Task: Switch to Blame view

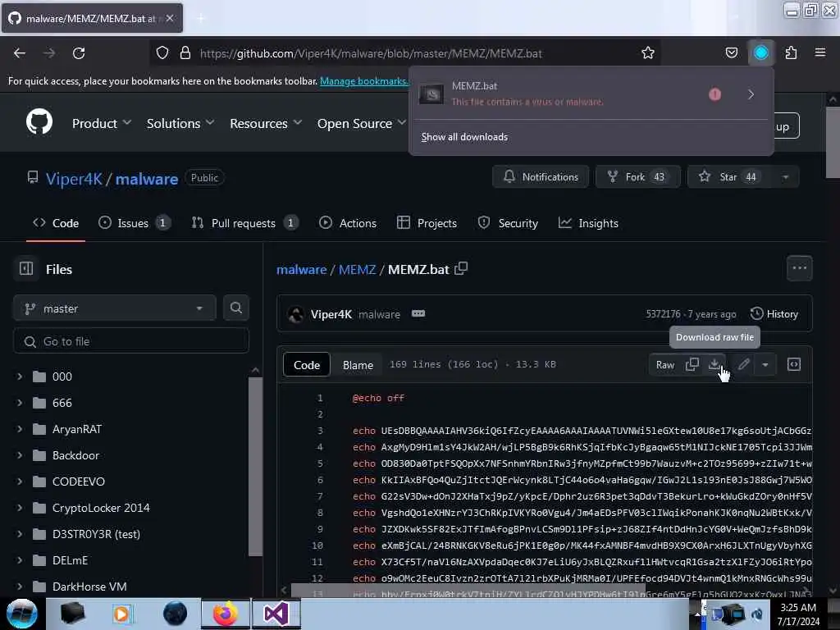Action: (x=358, y=364)
